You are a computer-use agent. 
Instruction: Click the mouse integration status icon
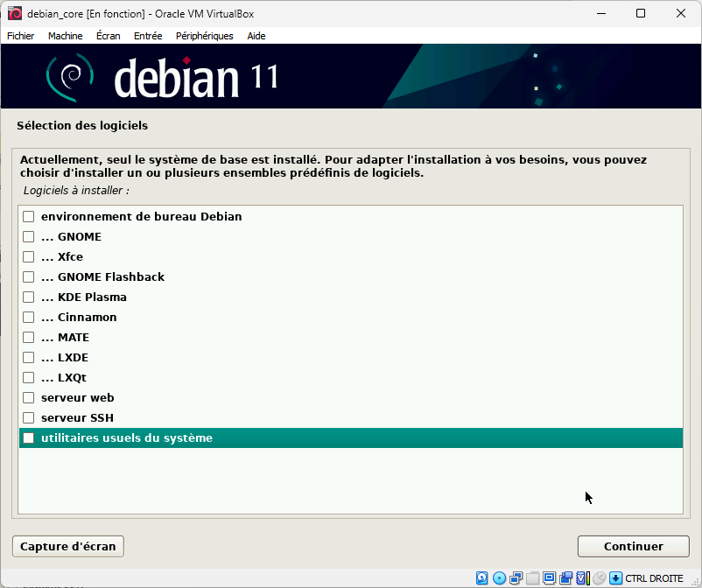[599, 578]
